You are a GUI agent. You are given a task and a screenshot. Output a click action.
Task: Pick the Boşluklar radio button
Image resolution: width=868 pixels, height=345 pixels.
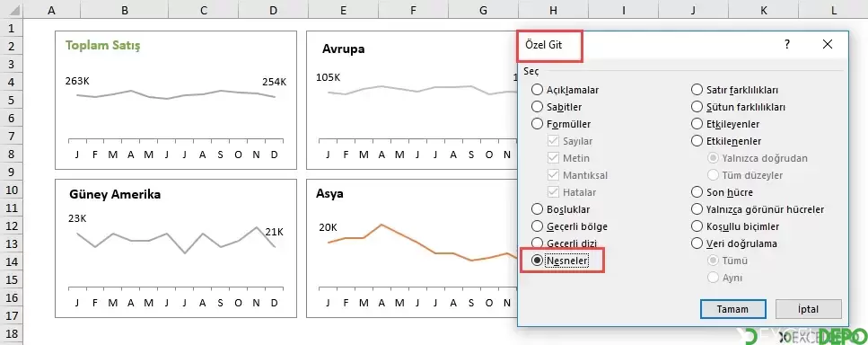click(560, 209)
